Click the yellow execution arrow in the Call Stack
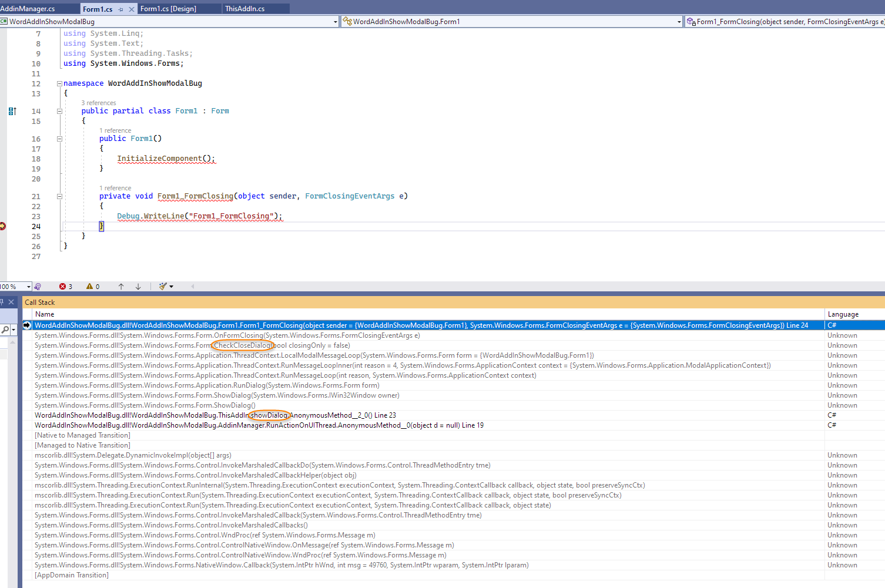This screenshot has width=885, height=588. (26, 325)
